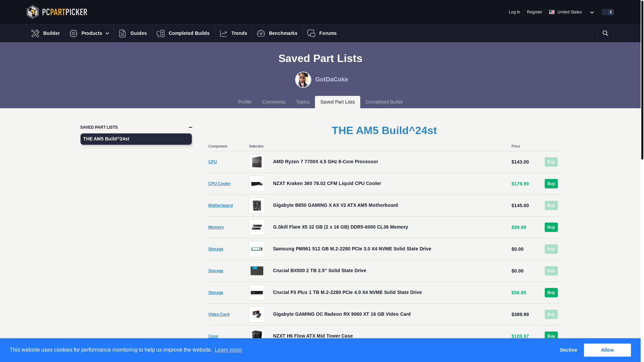Open the NZXT Kraken 360 thumbnail
The height and width of the screenshot is (362, 644).
tap(257, 184)
